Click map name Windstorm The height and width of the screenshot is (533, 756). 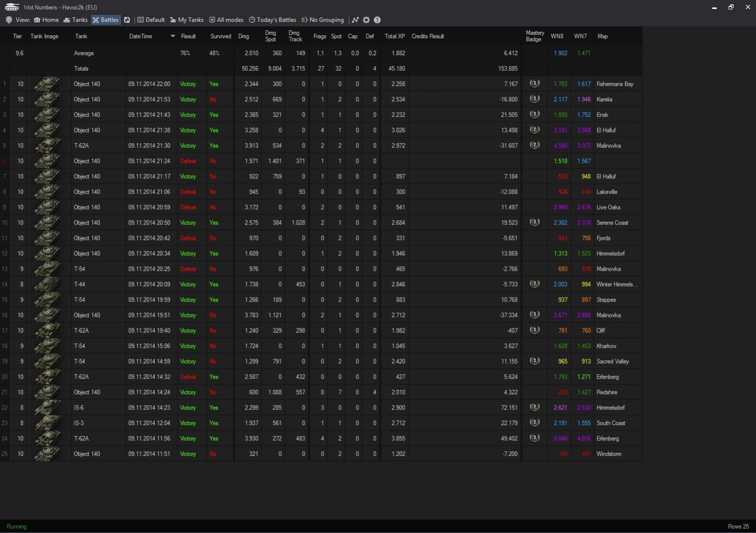(609, 454)
